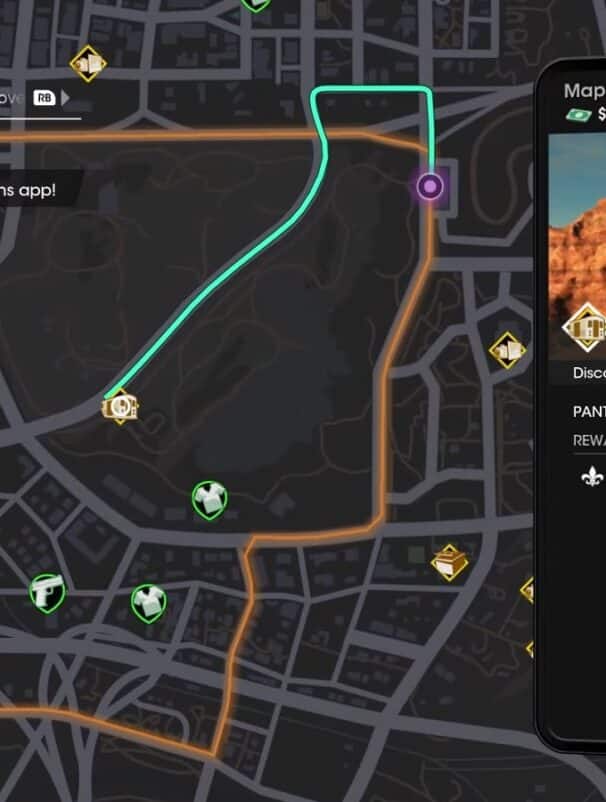Select the purple player location marker

tap(430, 186)
